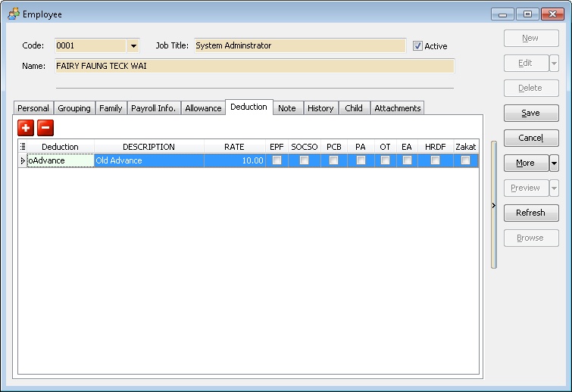Screen dimensions: 572x392
Task: Open the Attachments tab
Action: coord(398,108)
